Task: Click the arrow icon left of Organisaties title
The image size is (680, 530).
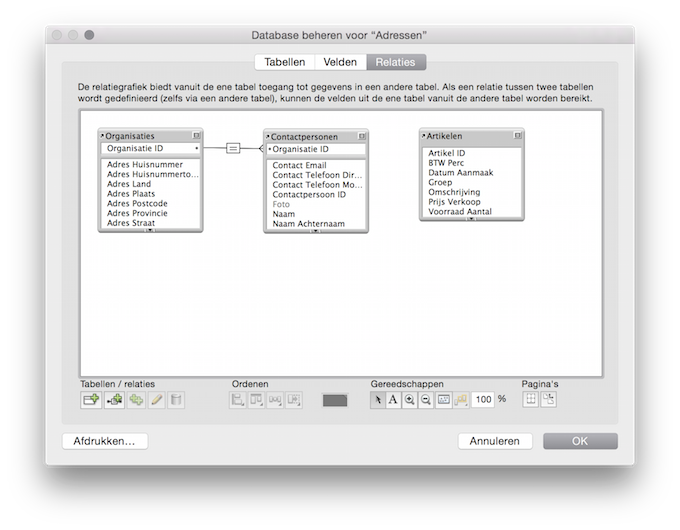Action: (102, 136)
